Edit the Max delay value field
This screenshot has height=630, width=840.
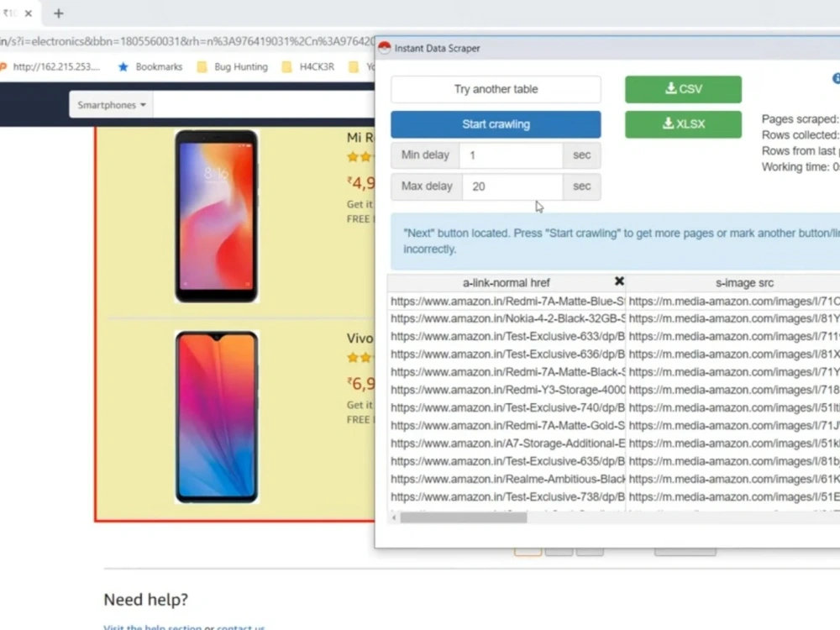coord(512,186)
